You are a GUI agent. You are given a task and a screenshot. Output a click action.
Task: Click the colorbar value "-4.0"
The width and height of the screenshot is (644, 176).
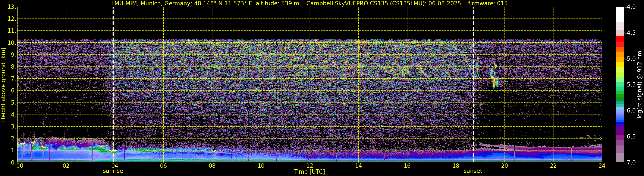point(630,7)
